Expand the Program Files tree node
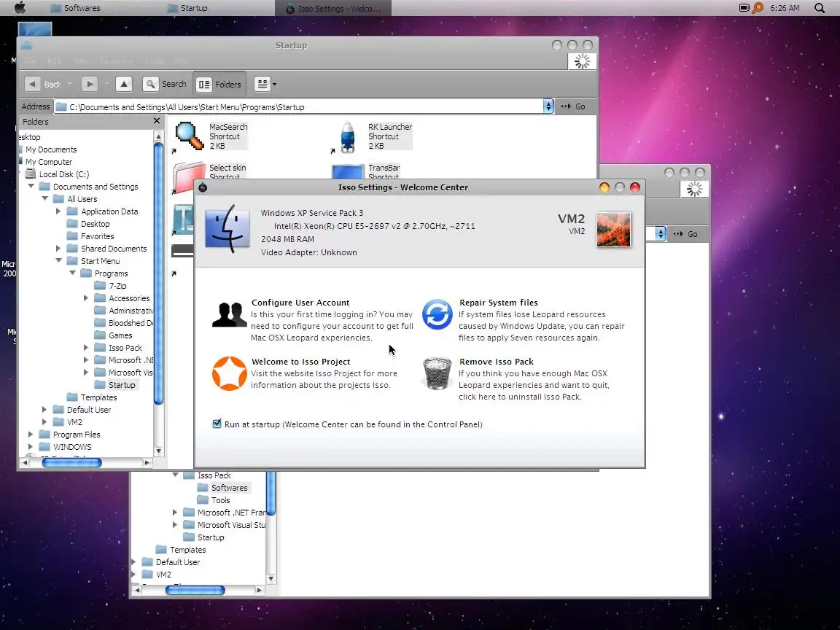840x630 pixels. pos(31,434)
